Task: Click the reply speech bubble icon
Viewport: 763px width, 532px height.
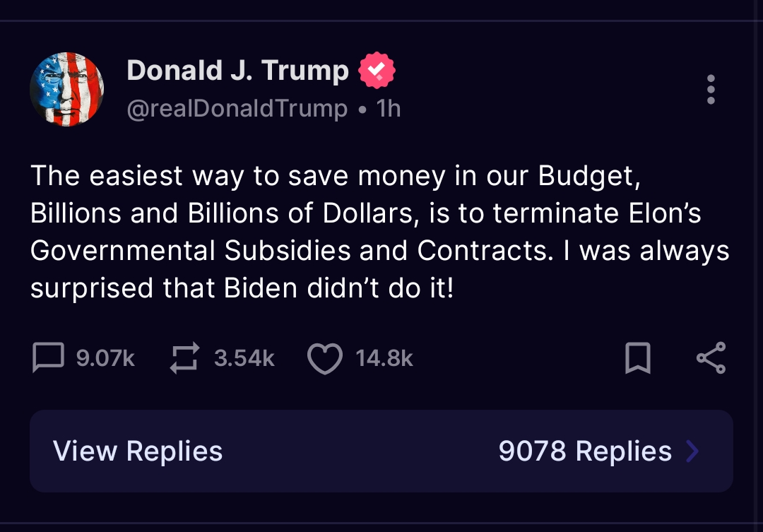Action: (x=48, y=357)
